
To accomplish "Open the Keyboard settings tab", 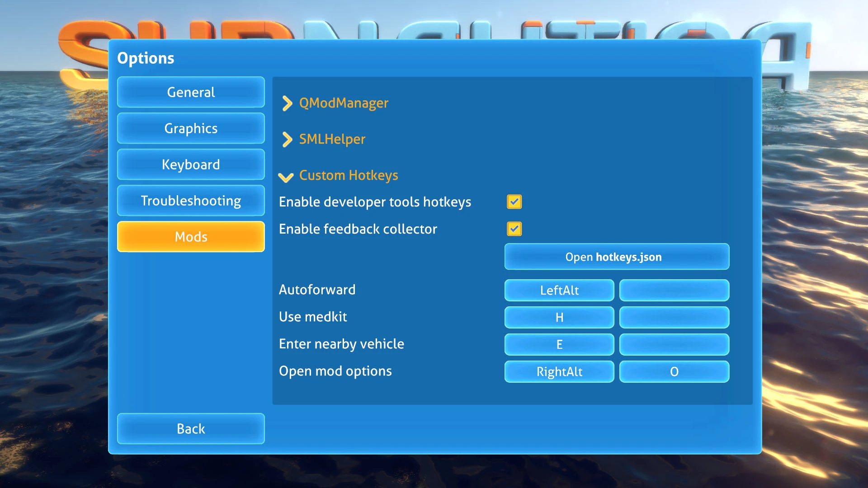I will point(191,164).
